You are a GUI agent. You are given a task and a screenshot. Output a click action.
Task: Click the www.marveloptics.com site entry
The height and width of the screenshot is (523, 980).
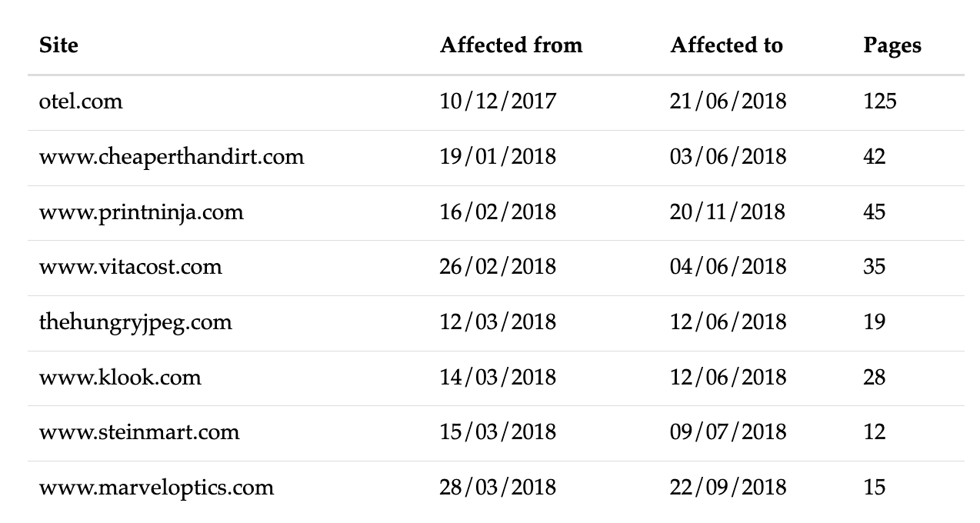click(156, 488)
